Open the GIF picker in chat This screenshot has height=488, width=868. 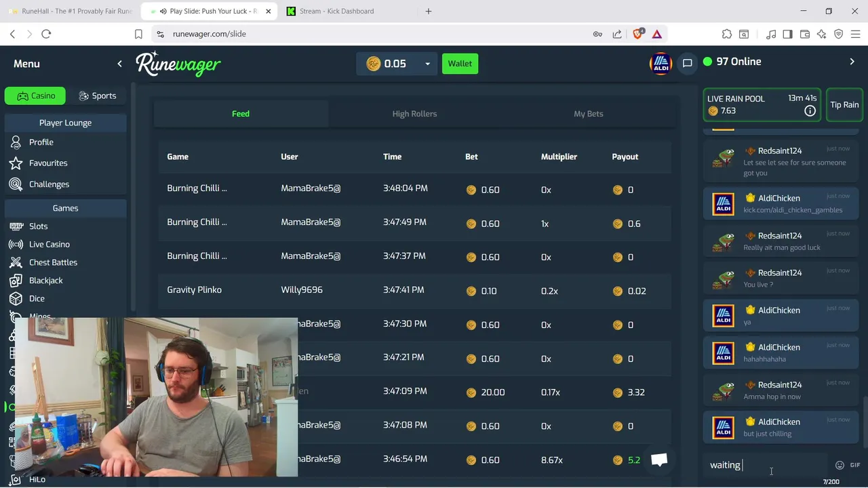(854, 465)
